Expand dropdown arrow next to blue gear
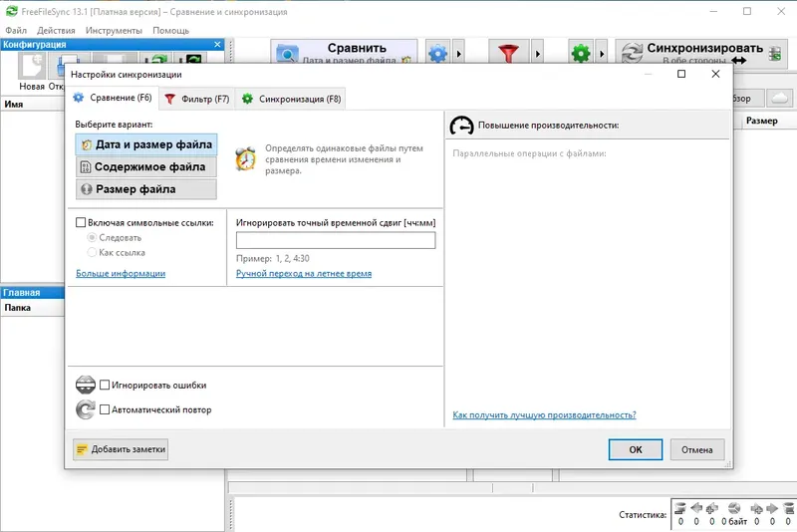 (x=459, y=54)
